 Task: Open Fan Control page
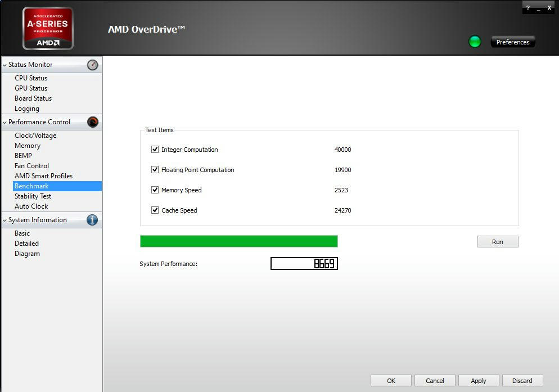coord(31,166)
